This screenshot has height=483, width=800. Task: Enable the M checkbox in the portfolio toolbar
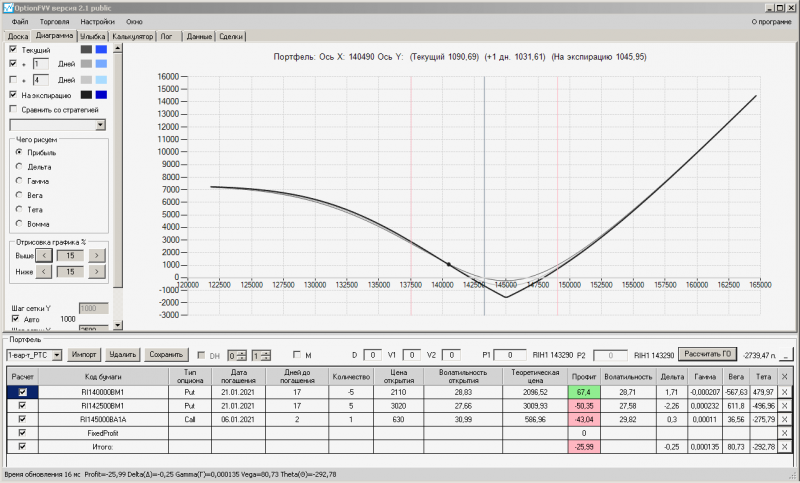[x=296, y=354]
